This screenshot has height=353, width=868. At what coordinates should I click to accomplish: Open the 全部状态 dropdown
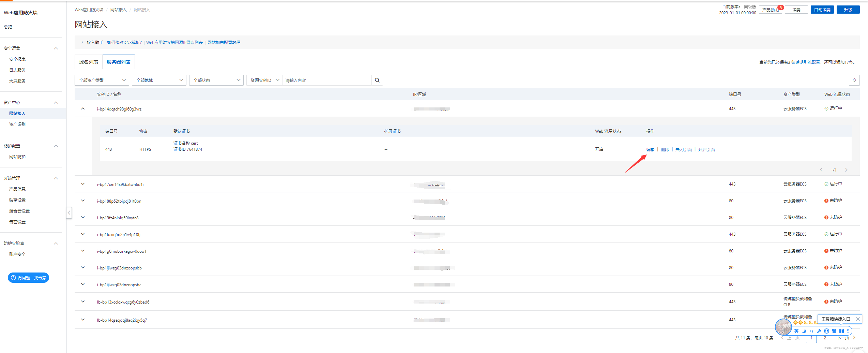tap(216, 80)
